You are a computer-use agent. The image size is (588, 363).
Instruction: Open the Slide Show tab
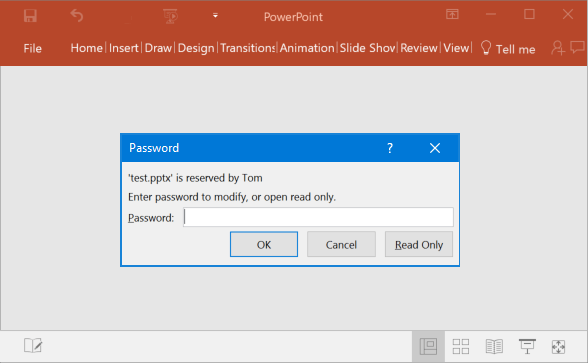(368, 48)
